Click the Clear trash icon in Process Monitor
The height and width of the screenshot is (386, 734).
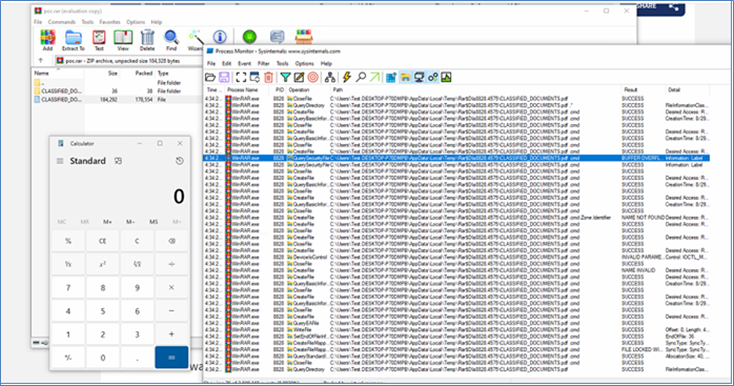pyautogui.click(x=268, y=77)
